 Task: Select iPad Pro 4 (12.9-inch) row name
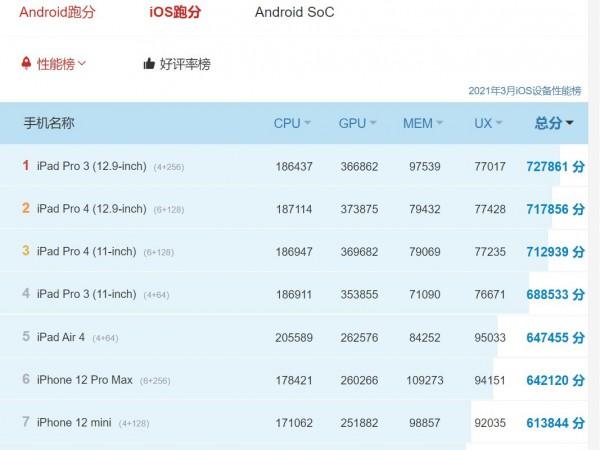click(x=92, y=209)
